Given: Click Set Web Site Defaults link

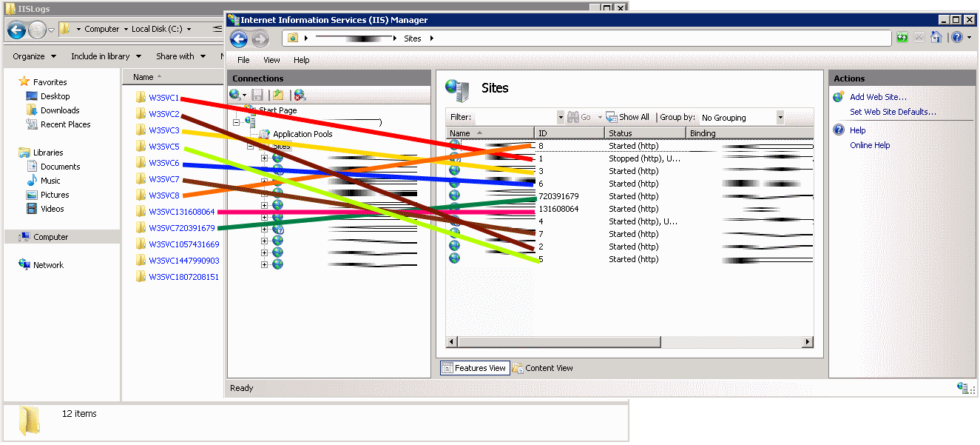Looking at the screenshot, I should point(893,112).
